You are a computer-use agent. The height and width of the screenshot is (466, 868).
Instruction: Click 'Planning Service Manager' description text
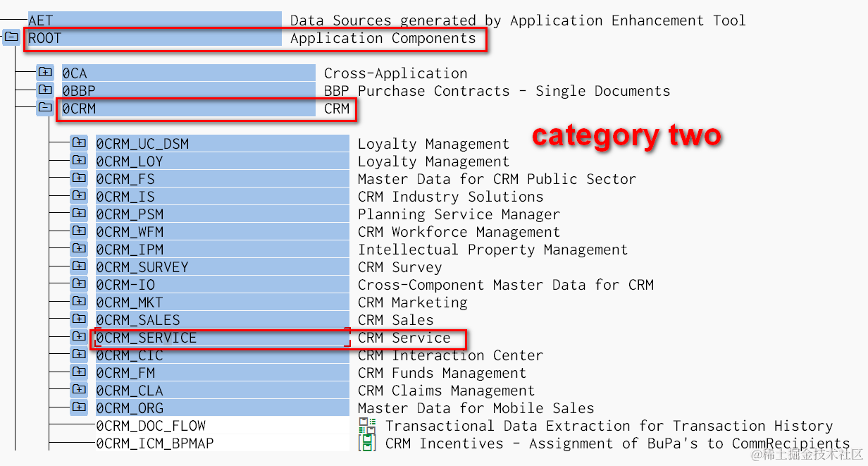pyautogui.click(x=459, y=214)
